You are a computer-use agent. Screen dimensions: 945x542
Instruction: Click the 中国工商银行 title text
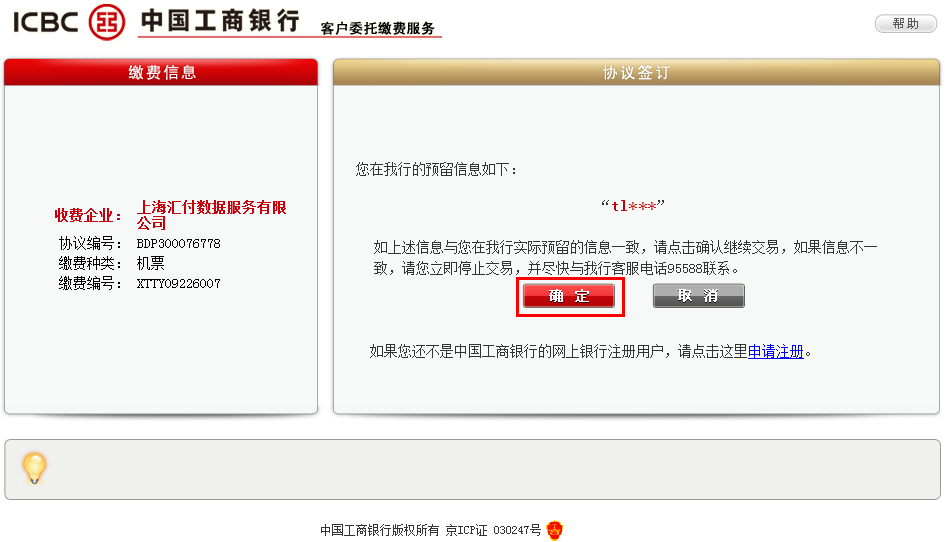click(221, 20)
